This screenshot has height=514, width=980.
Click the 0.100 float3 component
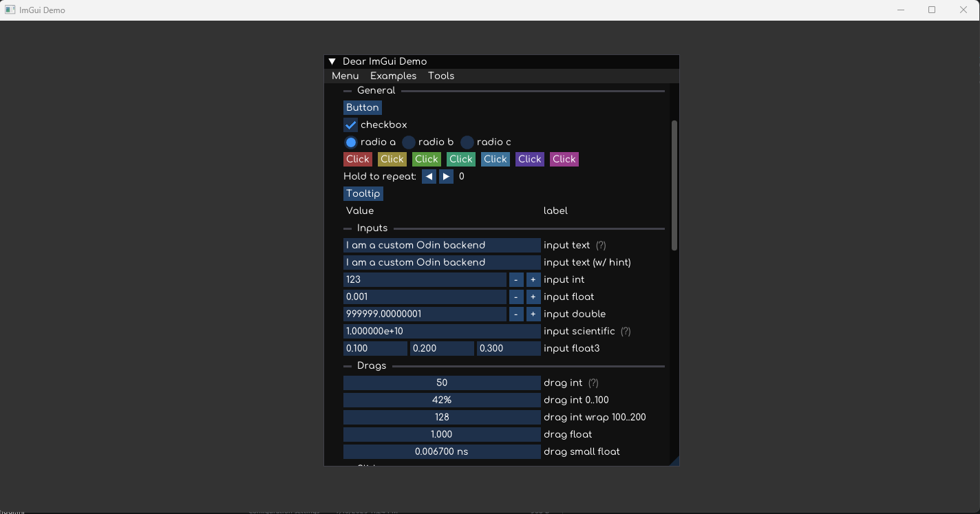click(x=375, y=348)
